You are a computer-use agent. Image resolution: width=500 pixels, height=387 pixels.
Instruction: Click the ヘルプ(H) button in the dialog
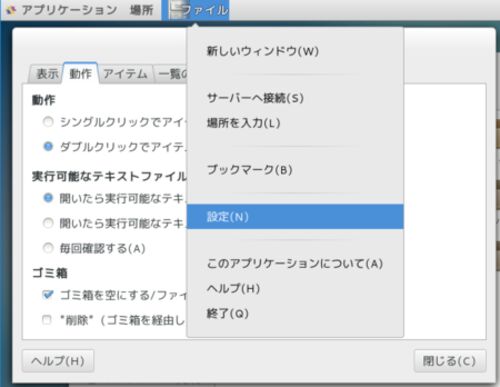[58, 361]
